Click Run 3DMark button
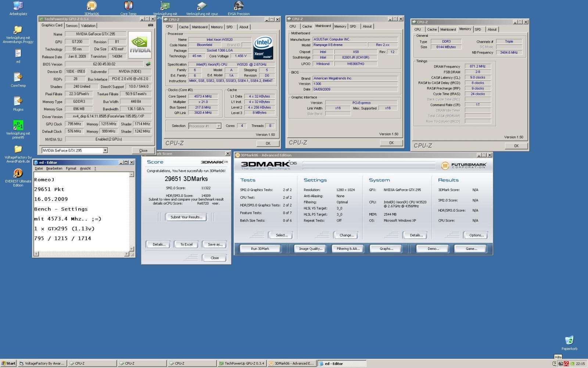 coord(260,249)
